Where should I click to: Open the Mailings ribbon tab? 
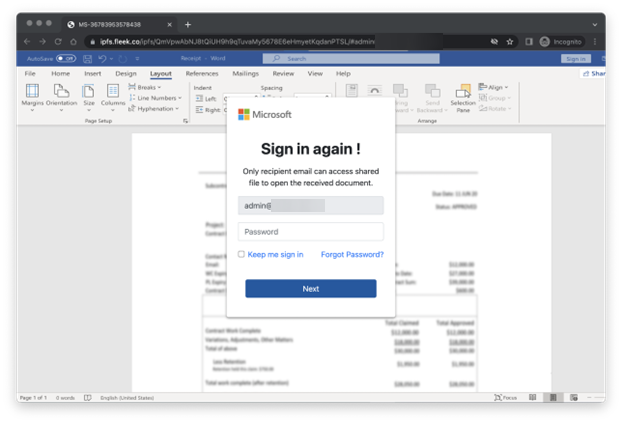click(x=245, y=73)
